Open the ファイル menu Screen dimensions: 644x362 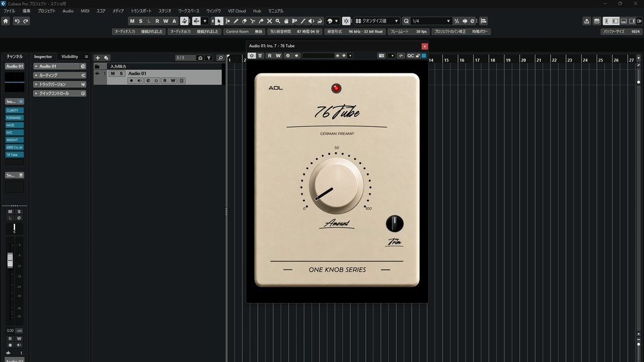click(x=9, y=11)
